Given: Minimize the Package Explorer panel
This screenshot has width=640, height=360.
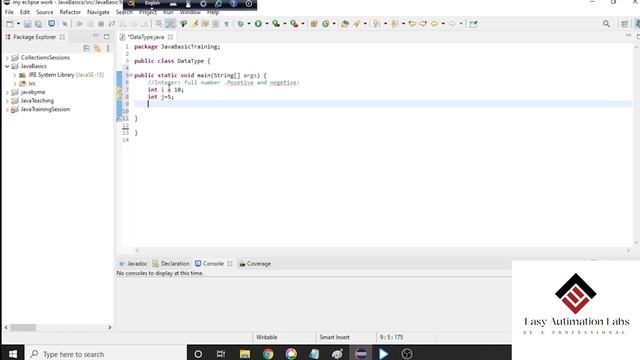Looking at the screenshot, I should pos(96,36).
